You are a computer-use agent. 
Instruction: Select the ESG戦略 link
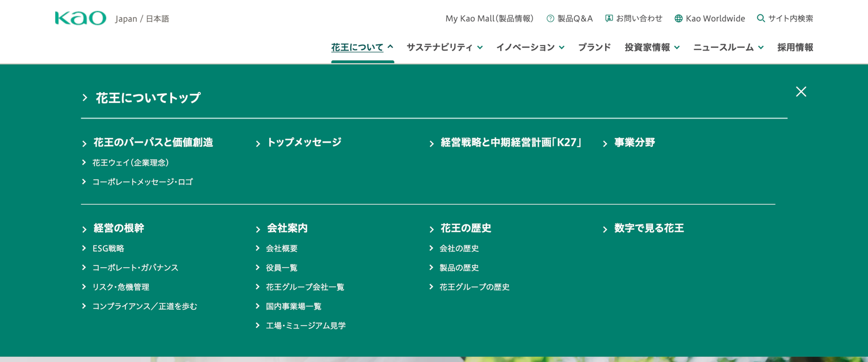pyautogui.click(x=108, y=248)
